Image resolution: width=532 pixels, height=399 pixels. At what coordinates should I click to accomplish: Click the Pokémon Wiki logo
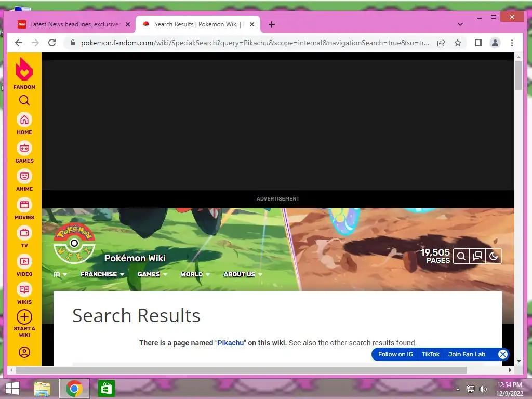tap(74, 243)
